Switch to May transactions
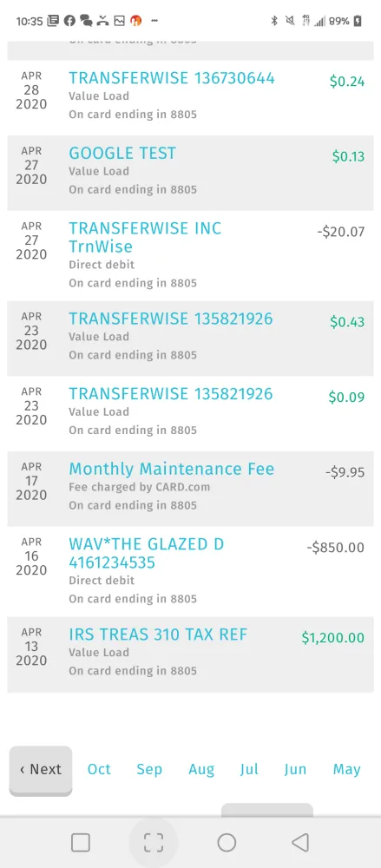The width and height of the screenshot is (381, 868). click(346, 769)
